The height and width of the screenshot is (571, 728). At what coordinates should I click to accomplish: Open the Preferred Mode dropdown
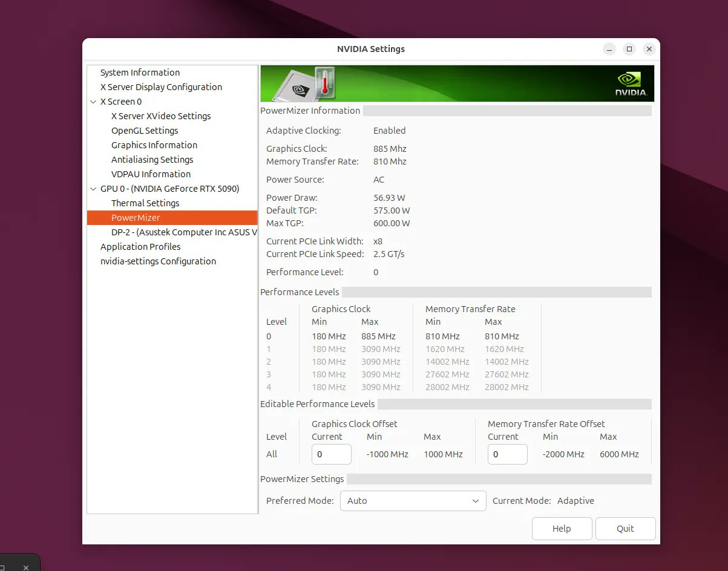point(413,501)
